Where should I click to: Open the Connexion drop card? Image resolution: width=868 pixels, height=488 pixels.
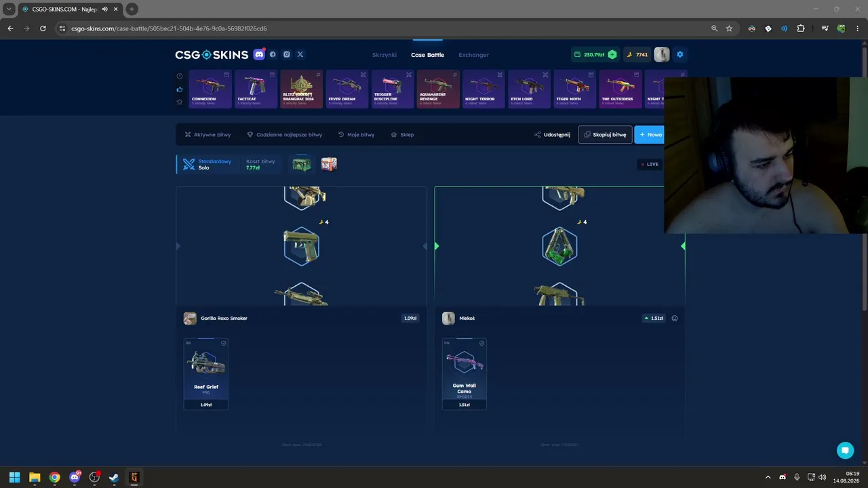210,89
